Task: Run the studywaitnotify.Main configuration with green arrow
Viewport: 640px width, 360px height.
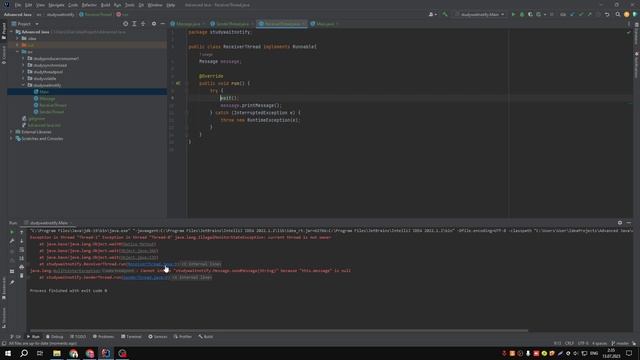Action: click(x=513, y=14)
